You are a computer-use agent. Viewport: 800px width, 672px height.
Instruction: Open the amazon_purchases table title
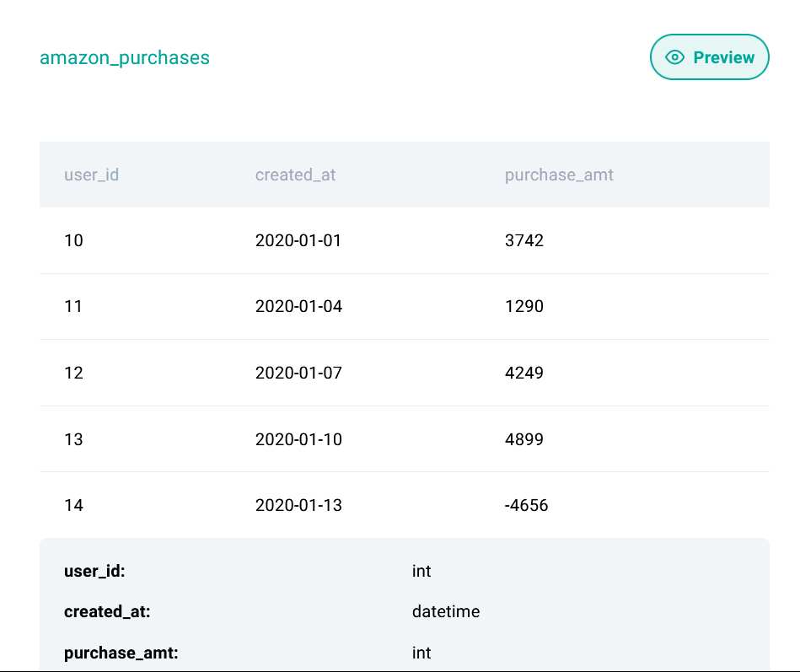point(125,57)
